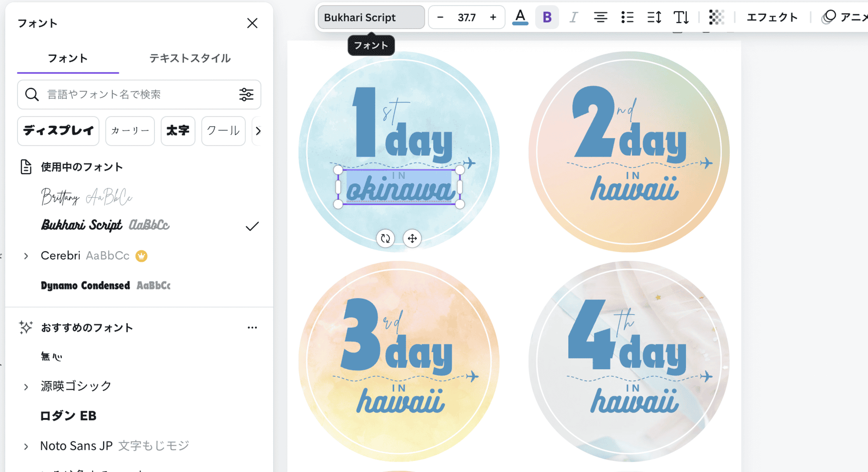Expand the Noto Sans JP font family
Viewport: 868px width, 472px height.
[26, 446]
